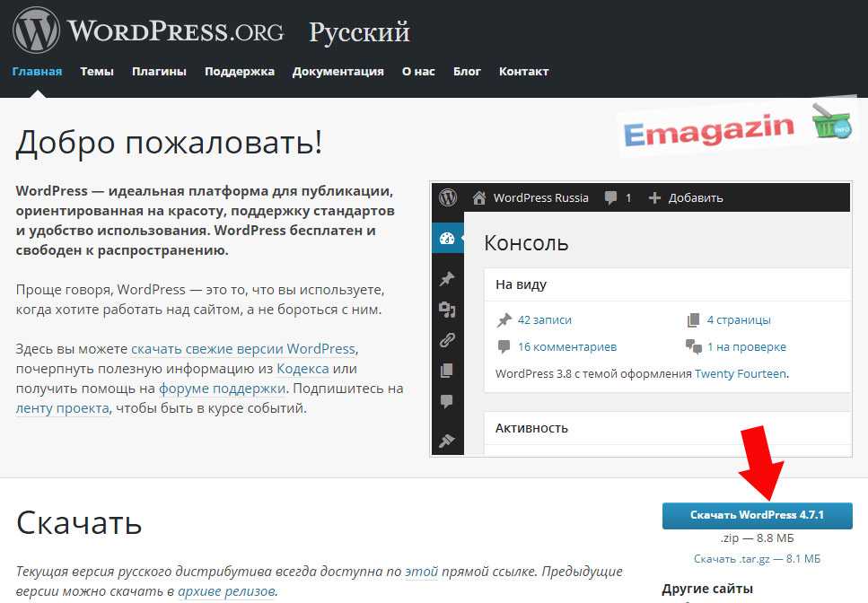868x603 pixels.
Task: Click the 42 записи link in the preview
Action: coord(545,319)
